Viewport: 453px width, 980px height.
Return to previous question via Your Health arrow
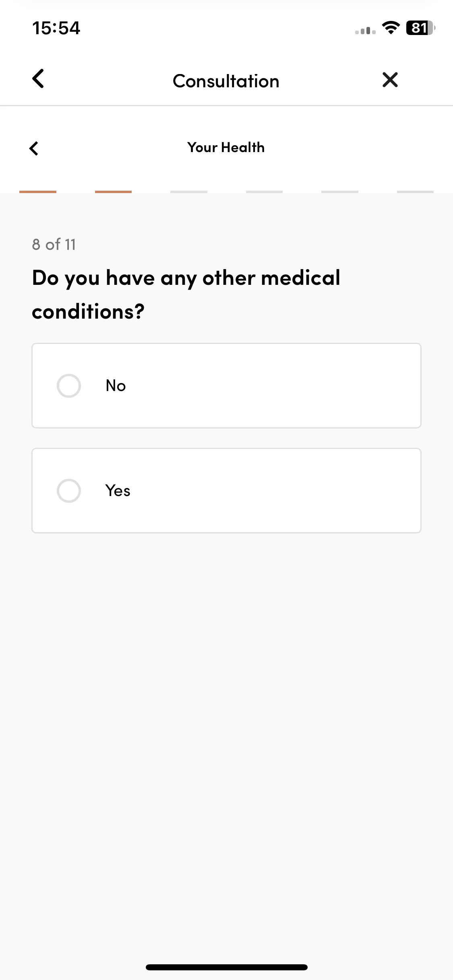tap(34, 148)
